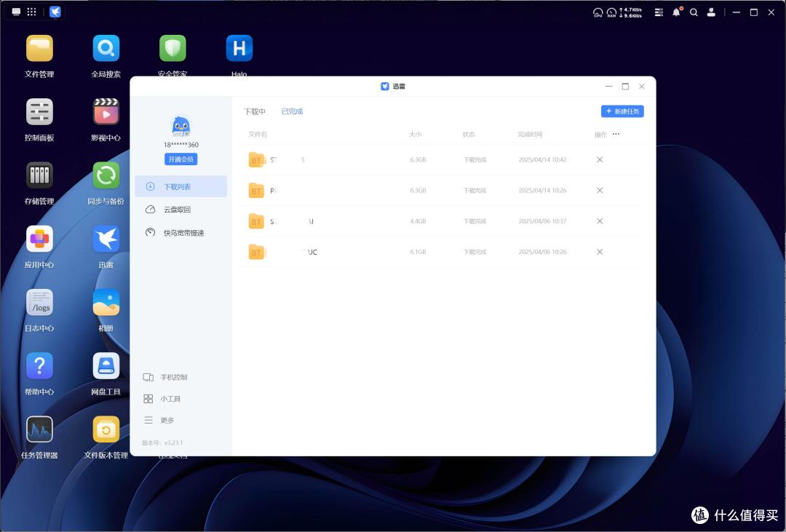
Task: Show desktop via top-left monitor icon
Action: pyautogui.click(x=16, y=12)
